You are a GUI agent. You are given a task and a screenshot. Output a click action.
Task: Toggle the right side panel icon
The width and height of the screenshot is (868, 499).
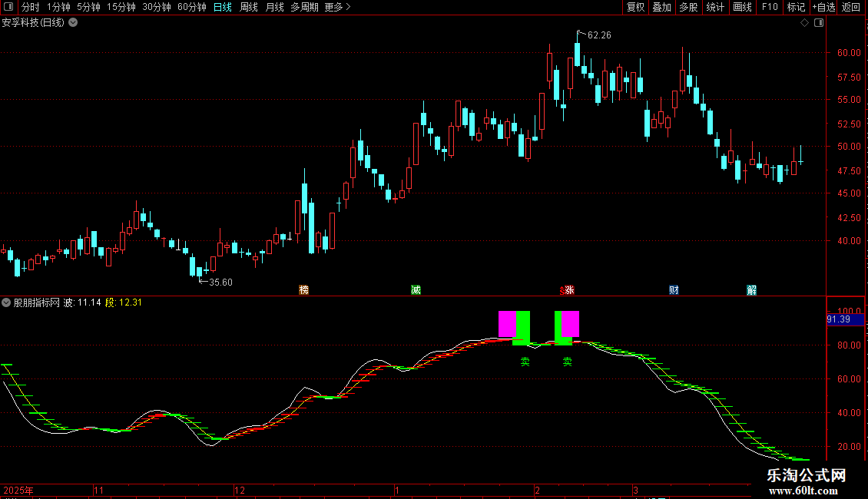819,23
